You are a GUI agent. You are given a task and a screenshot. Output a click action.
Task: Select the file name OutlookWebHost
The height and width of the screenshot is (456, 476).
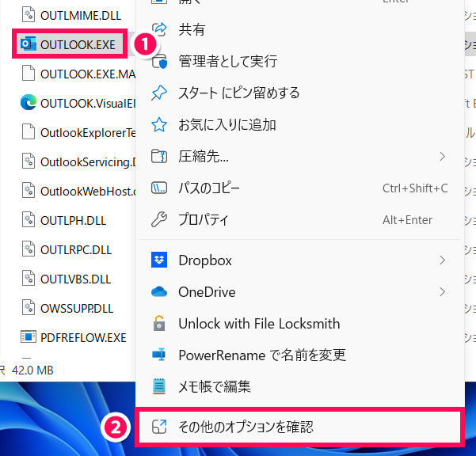tap(88, 191)
